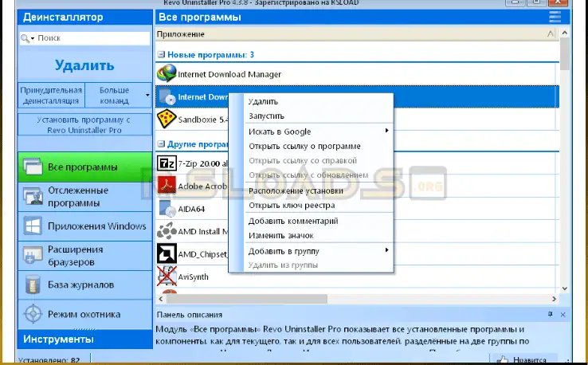
Task: Click Принудительная деинсталляция button
Action: (x=51, y=96)
